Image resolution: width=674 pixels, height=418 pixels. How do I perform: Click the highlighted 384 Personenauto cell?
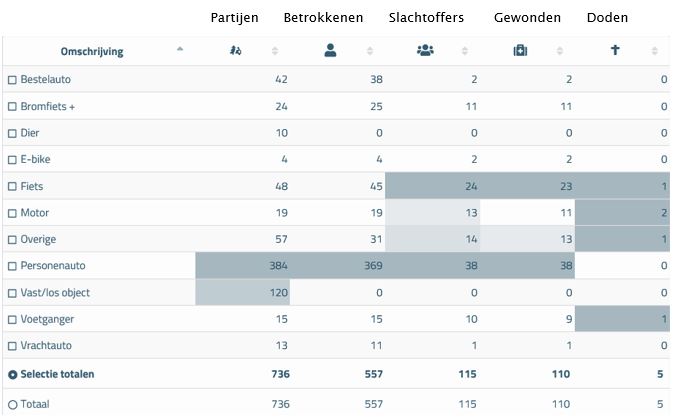(x=243, y=267)
